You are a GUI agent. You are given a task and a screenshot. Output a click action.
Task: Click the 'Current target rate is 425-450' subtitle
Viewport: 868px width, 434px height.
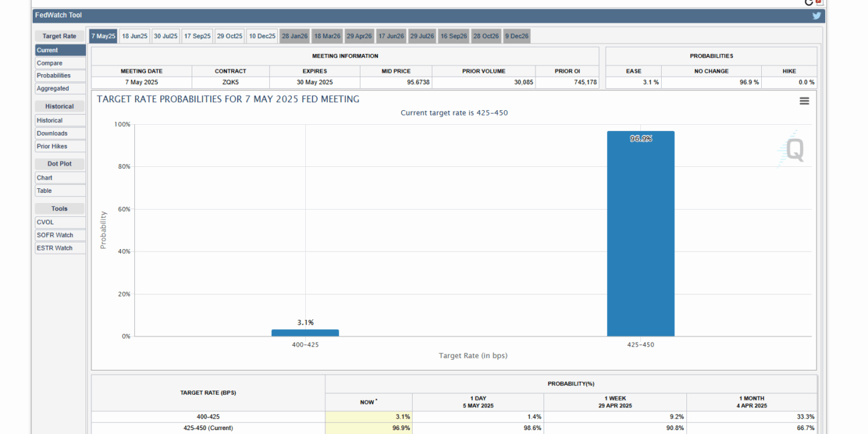(x=454, y=113)
